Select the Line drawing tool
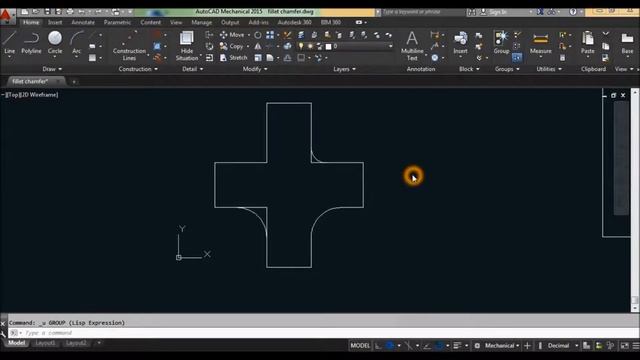Screen dimensions: 640x360 9,42
